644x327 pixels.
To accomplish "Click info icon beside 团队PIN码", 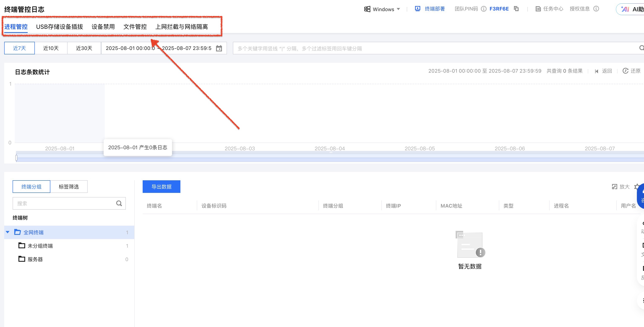I will (x=484, y=9).
